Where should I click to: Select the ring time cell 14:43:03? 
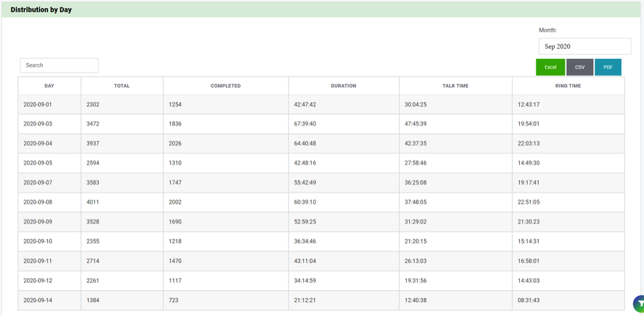click(528, 281)
